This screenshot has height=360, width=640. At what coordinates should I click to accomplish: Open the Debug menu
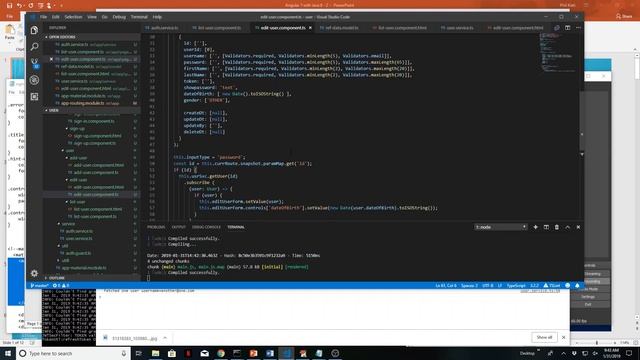tap(119, 17)
